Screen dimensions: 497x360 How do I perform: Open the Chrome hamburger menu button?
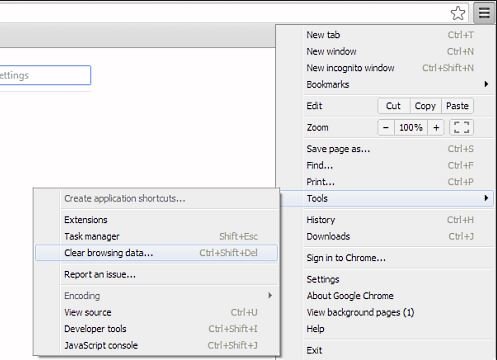484,13
